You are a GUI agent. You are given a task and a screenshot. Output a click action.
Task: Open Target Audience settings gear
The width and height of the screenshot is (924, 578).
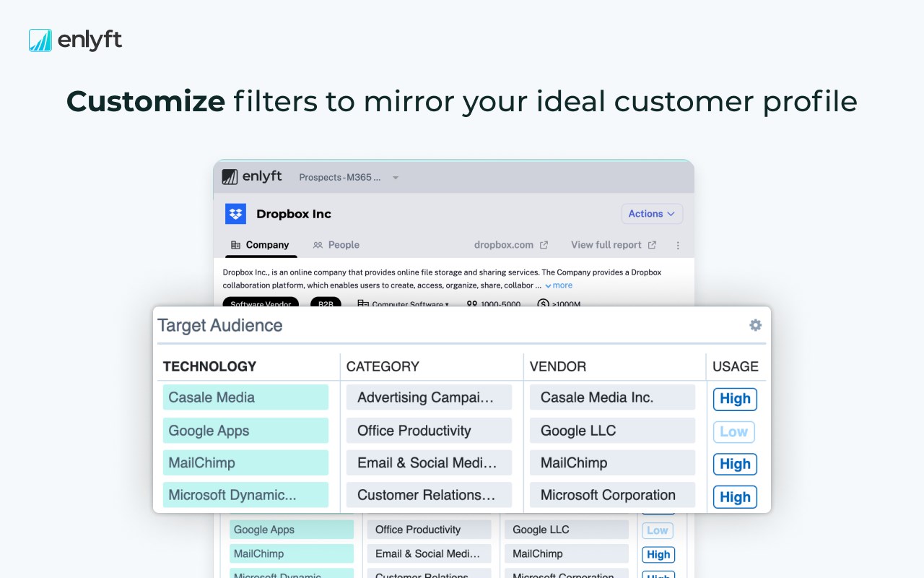click(755, 325)
